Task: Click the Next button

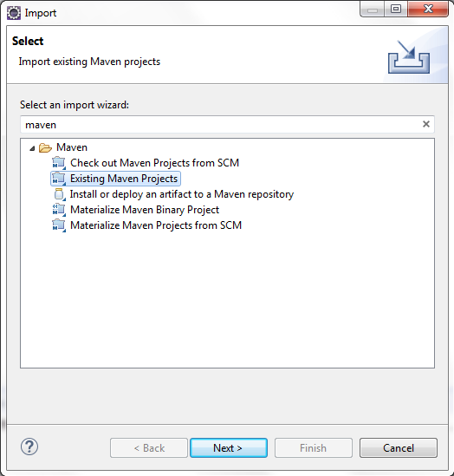Action: (x=229, y=447)
